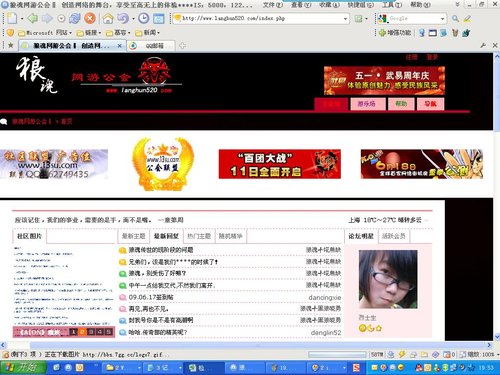Go to the Home page icon

(x=108, y=18)
